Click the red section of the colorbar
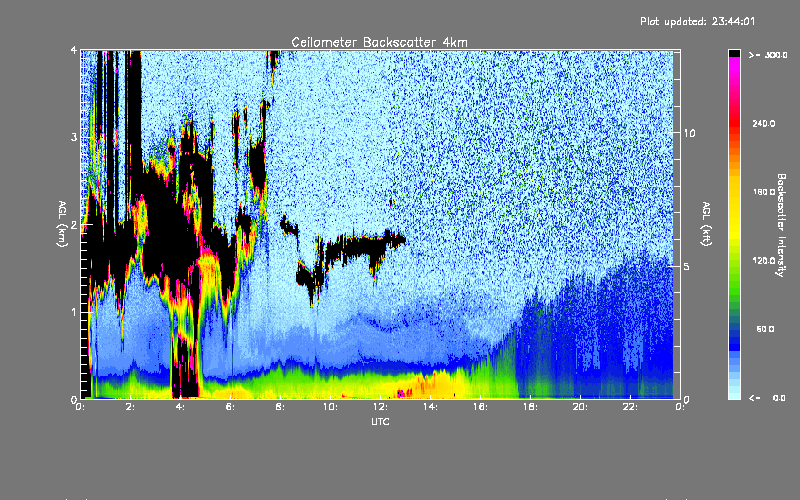 click(x=734, y=122)
